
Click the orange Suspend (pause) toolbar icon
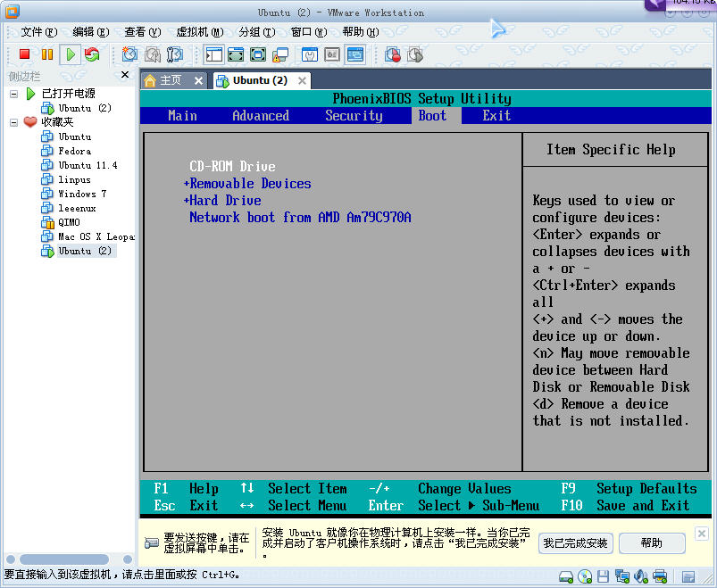(47, 54)
